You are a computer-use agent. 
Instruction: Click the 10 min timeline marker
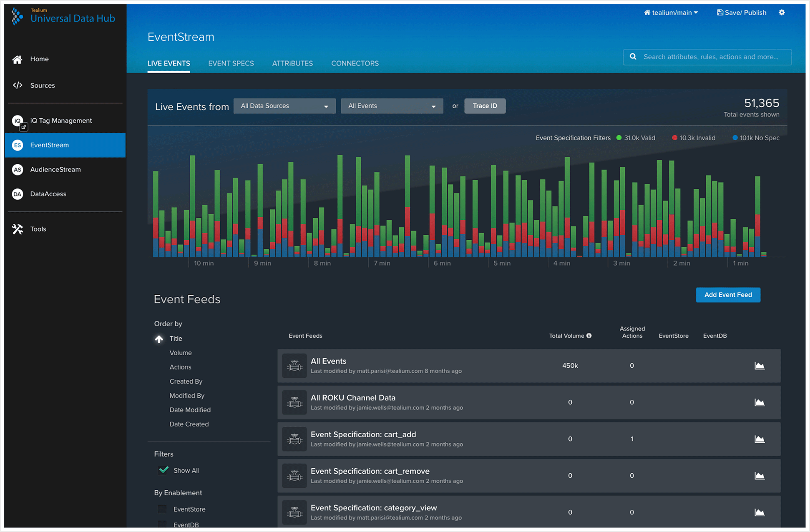click(x=204, y=263)
